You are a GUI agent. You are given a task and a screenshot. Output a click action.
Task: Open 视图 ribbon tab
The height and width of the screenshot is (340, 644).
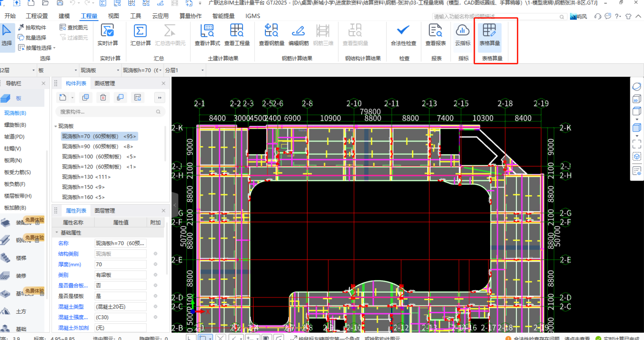click(114, 16)
